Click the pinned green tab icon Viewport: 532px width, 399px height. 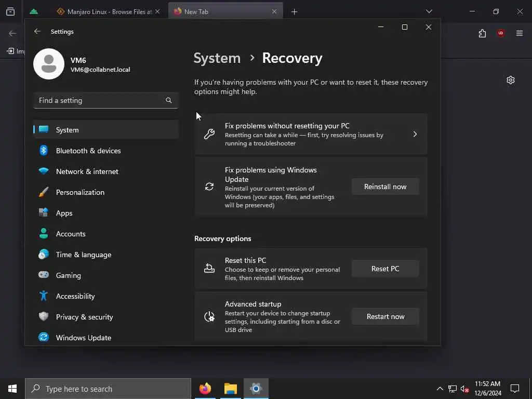(x=34, y=11)
